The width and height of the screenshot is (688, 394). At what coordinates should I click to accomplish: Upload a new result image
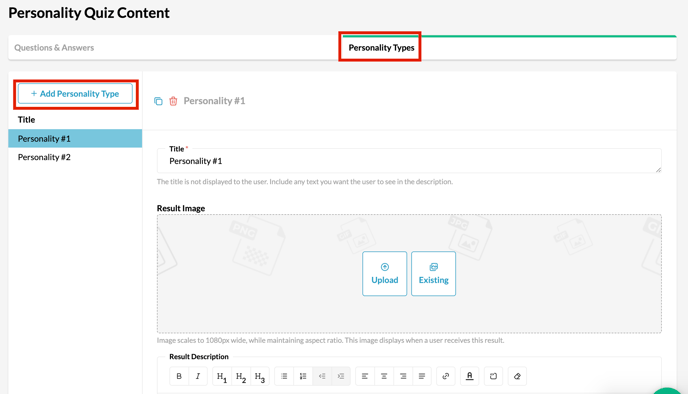[385, 274]
